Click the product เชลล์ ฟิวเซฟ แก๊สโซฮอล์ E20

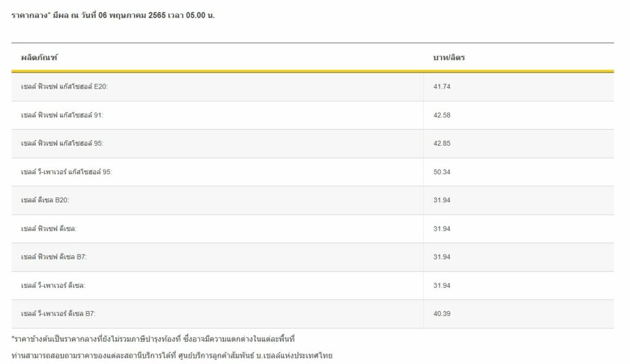(64, 86)
